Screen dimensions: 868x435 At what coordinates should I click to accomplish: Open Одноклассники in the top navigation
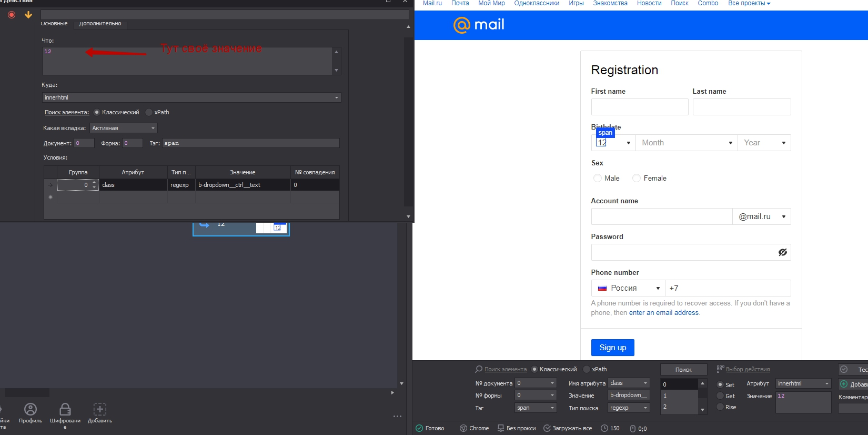tap(537, 3)
